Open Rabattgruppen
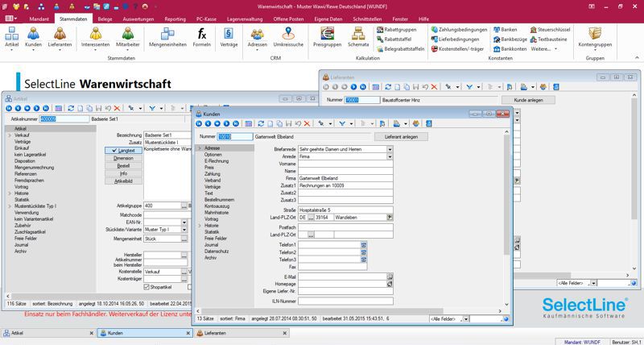 pyautogui.click(x=396, y=30)
